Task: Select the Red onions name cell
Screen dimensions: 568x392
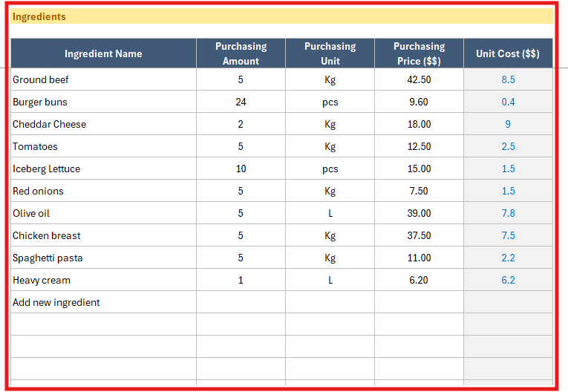Action: pyautogui.click(x=104, y=191)
